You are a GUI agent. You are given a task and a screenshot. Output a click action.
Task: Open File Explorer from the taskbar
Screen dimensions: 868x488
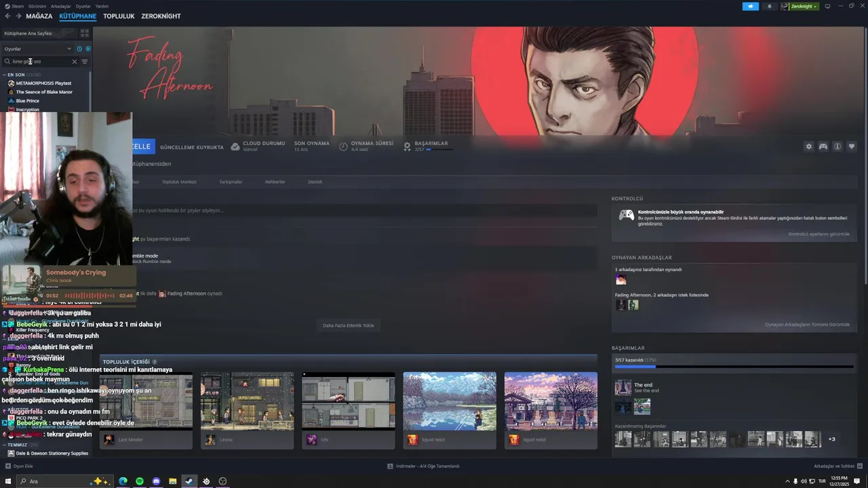[x=172, y=481]
